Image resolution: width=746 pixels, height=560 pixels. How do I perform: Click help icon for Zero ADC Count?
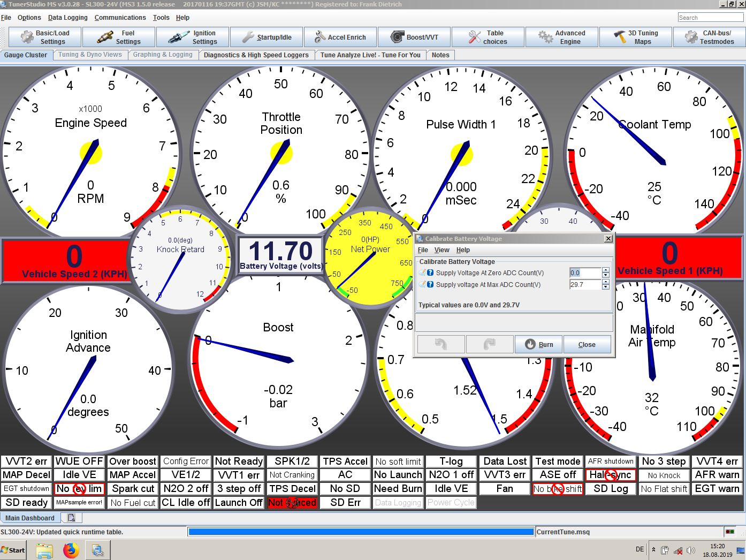430,273
